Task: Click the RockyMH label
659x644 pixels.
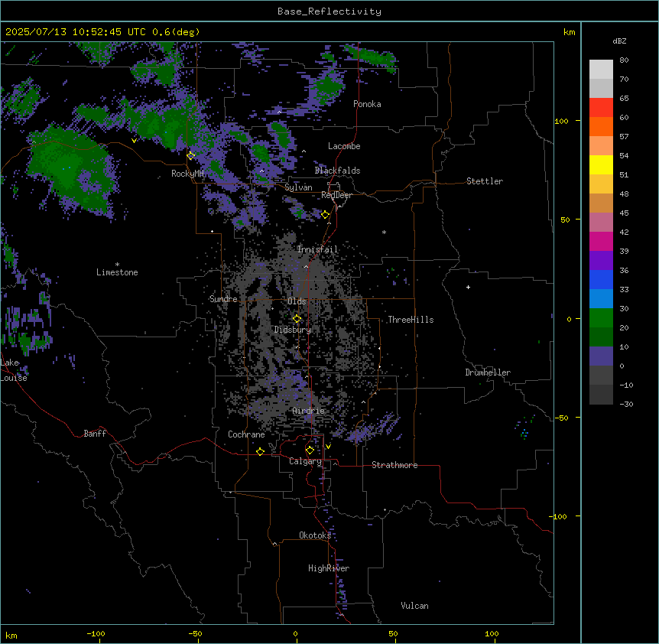Action: pyautogui.click(x=187, y=174)
